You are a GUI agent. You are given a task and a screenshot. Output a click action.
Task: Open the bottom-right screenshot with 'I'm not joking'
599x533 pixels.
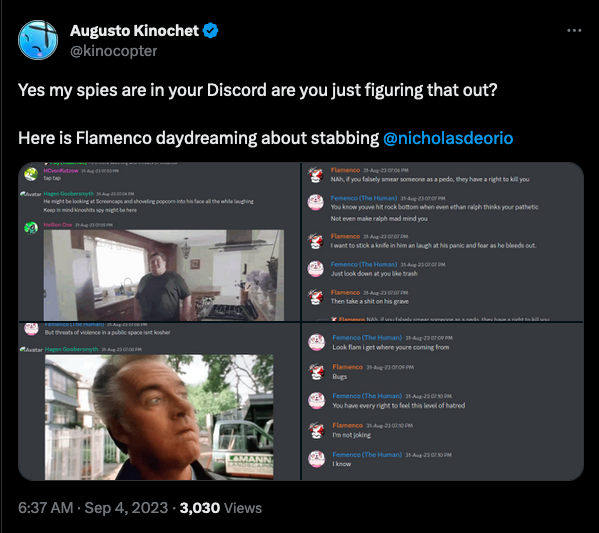443,401
